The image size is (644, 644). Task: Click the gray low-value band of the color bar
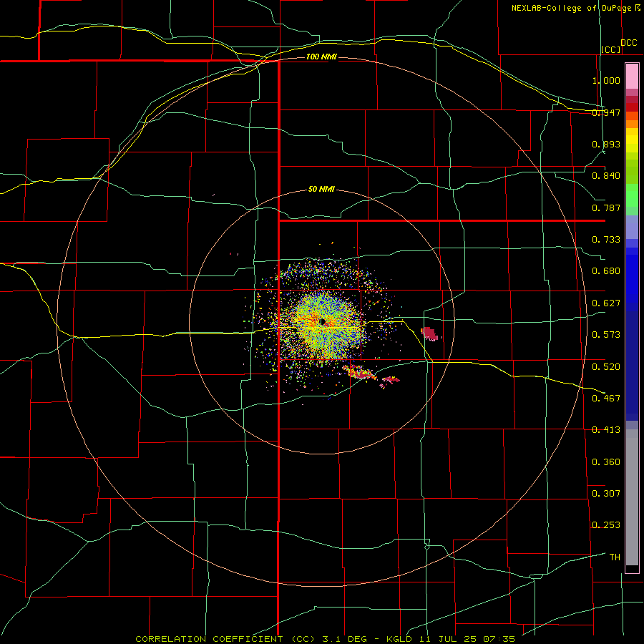632,497
